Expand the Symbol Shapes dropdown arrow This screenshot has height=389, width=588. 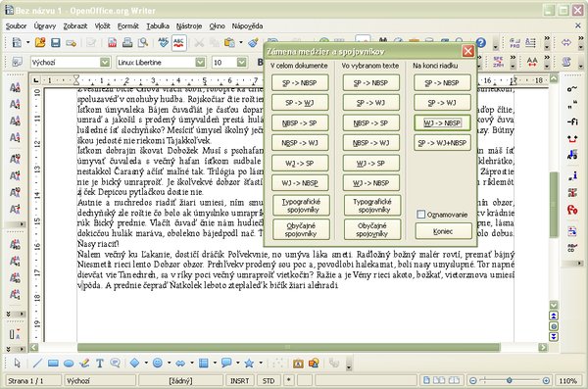pos(169,363)
